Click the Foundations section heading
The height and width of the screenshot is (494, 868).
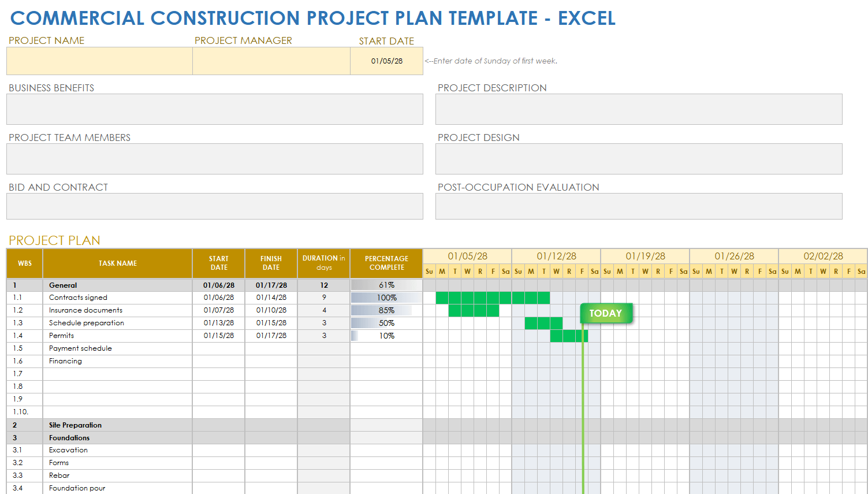point(69,438)
